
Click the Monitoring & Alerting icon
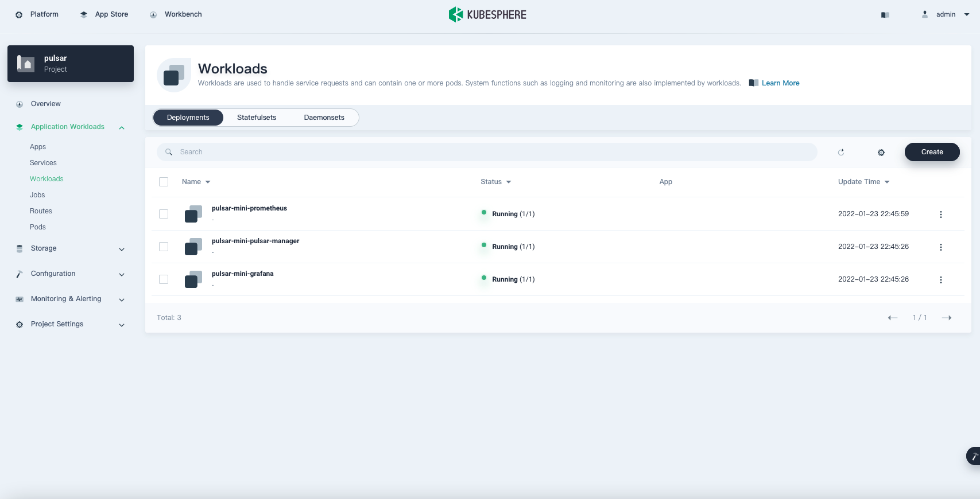(x=20, y=299)
